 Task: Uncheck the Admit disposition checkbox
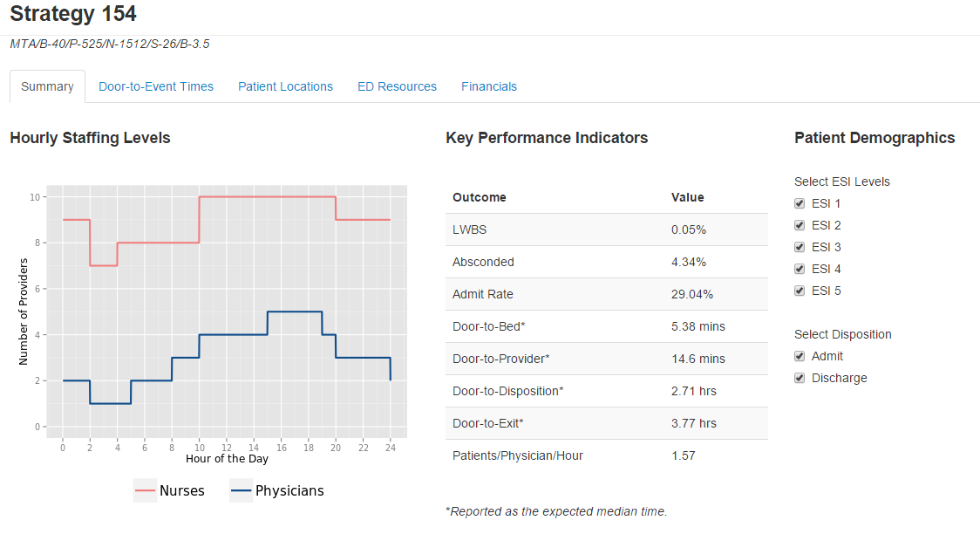point(800,356)
